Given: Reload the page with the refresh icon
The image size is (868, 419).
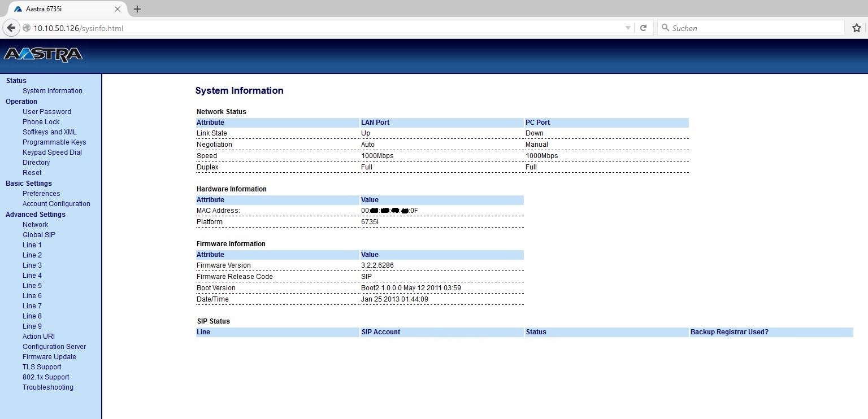Looking at the screenshot, I should [x=643, y=28].
